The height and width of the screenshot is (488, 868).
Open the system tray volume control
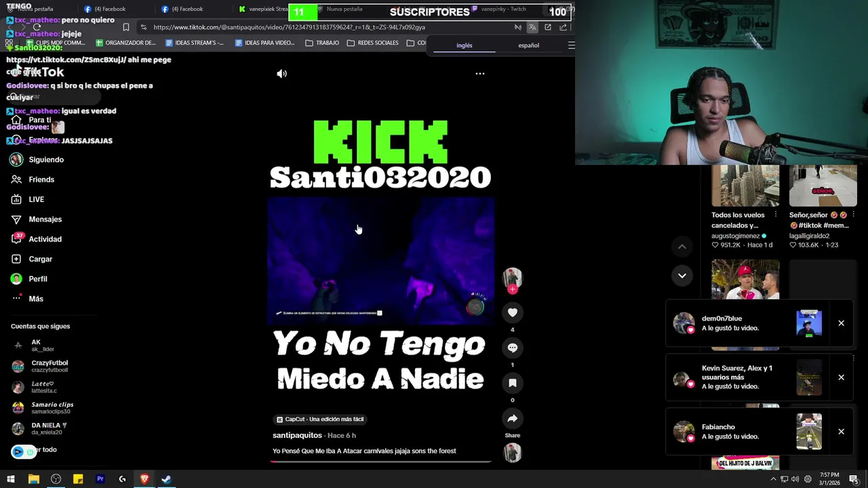coord(795,479)
